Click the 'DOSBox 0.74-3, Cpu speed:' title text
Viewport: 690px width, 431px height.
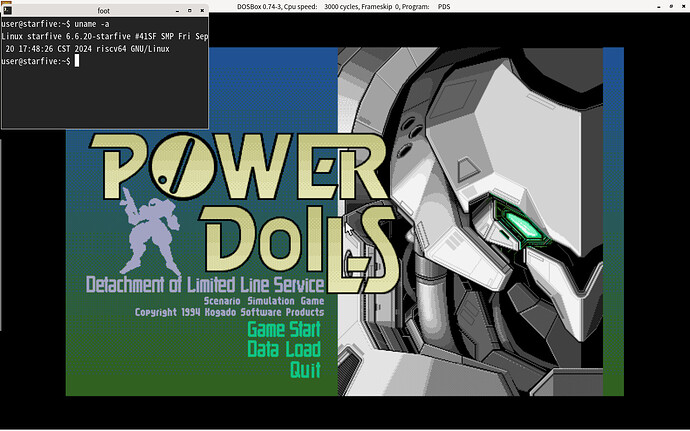pos(277,7)
